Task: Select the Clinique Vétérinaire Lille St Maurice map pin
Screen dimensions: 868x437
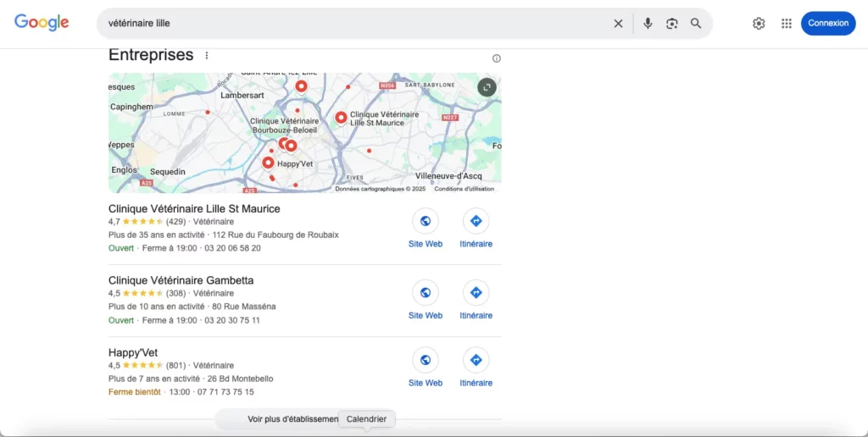Action: (x=341, y=117)
